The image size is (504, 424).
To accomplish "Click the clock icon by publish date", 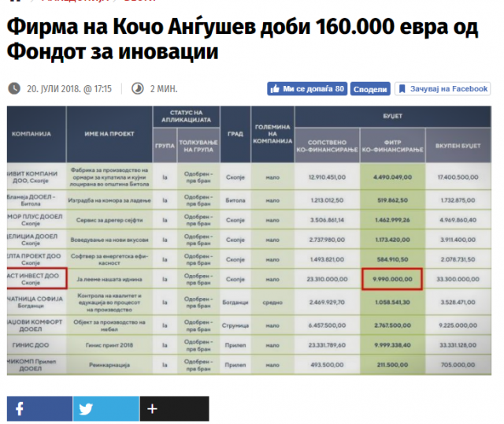I will click(x=13, y=89).
